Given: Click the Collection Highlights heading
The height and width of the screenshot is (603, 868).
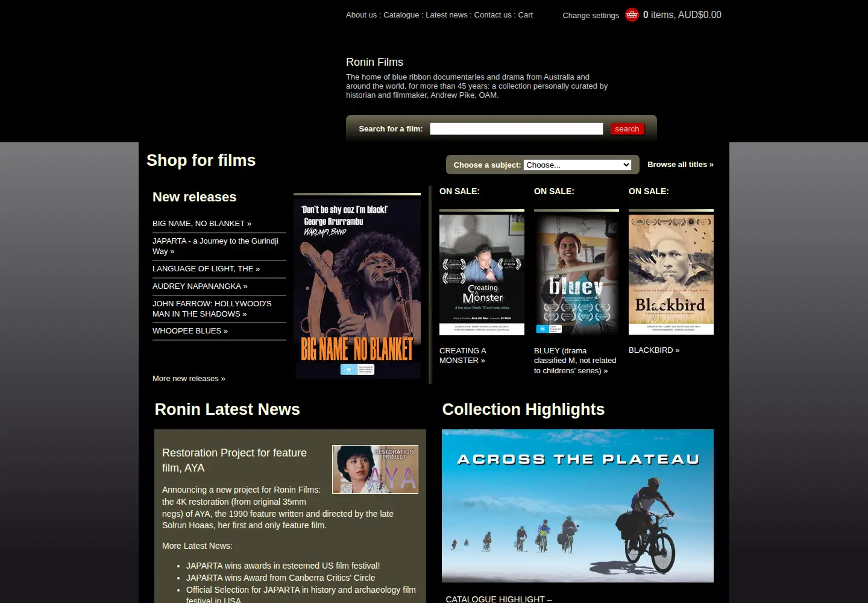Looking at the screenshot, I should [x=523, y=409].
